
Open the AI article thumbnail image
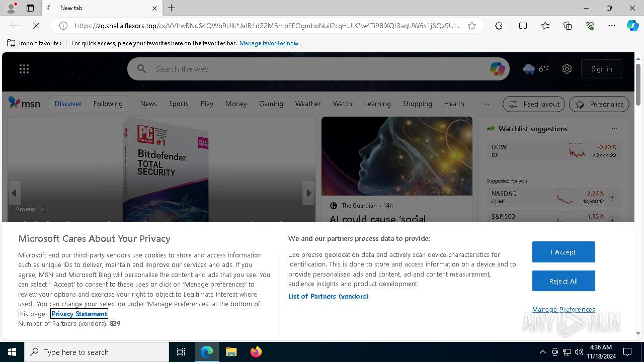[x=397, y=156]
